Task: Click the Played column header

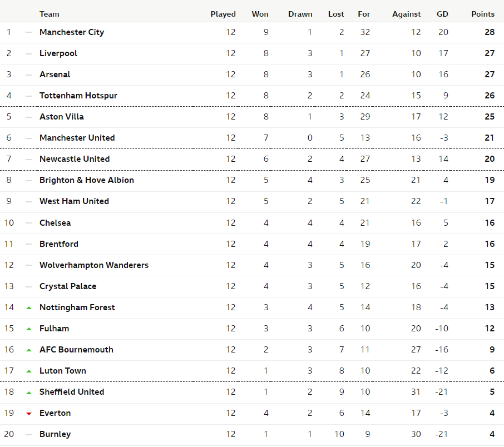Action: (x=223, y=14)
